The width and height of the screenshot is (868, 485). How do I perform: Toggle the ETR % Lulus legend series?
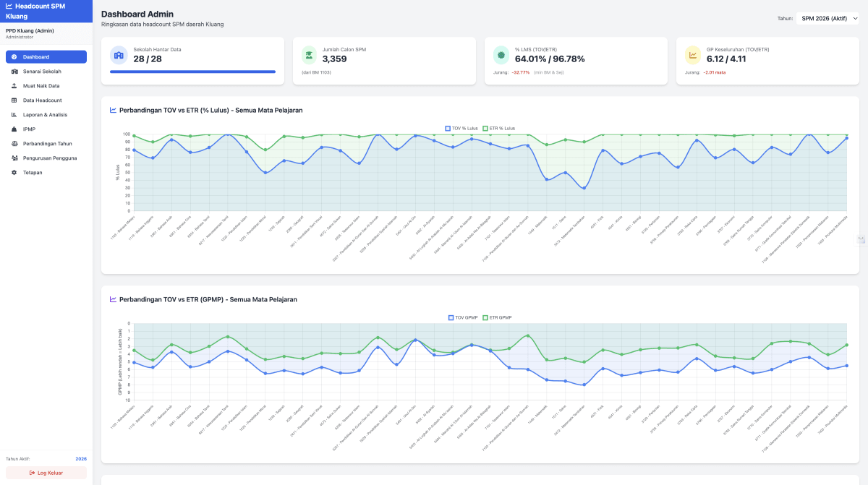click(499, 128)
